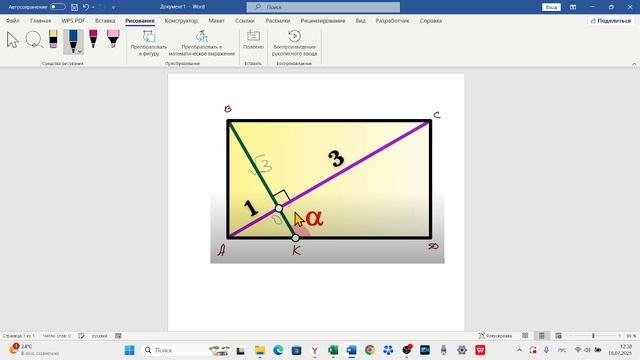Select the magenta pen tool
Screen dimensions: 640x360
pos(93,39)
